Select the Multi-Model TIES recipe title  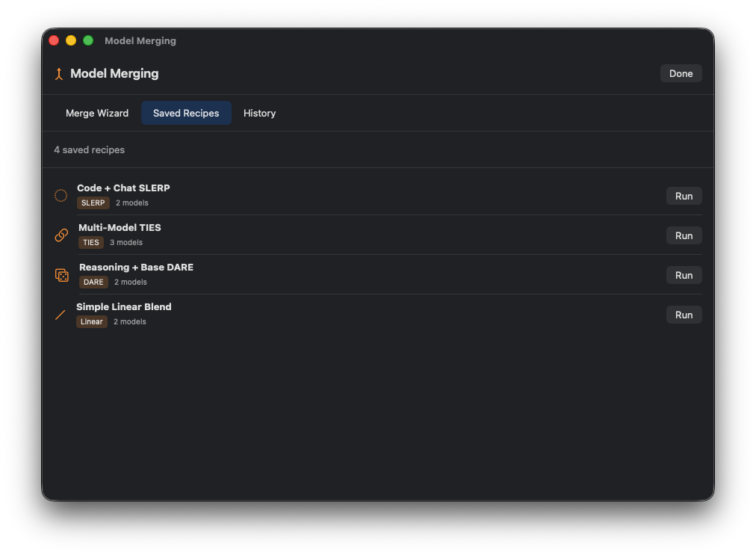(x=120, y=228)
